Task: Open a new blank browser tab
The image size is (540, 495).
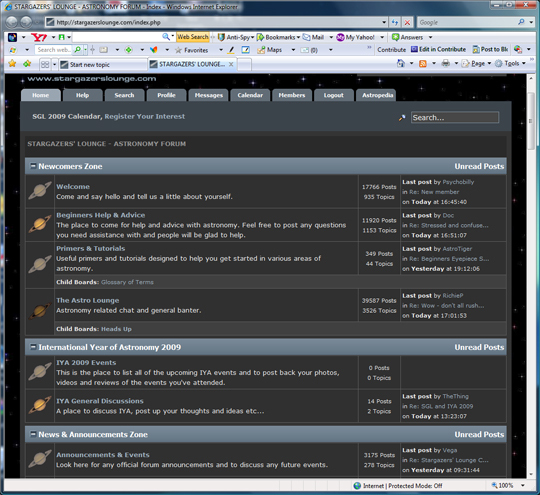Action: (x=245, y=64)
